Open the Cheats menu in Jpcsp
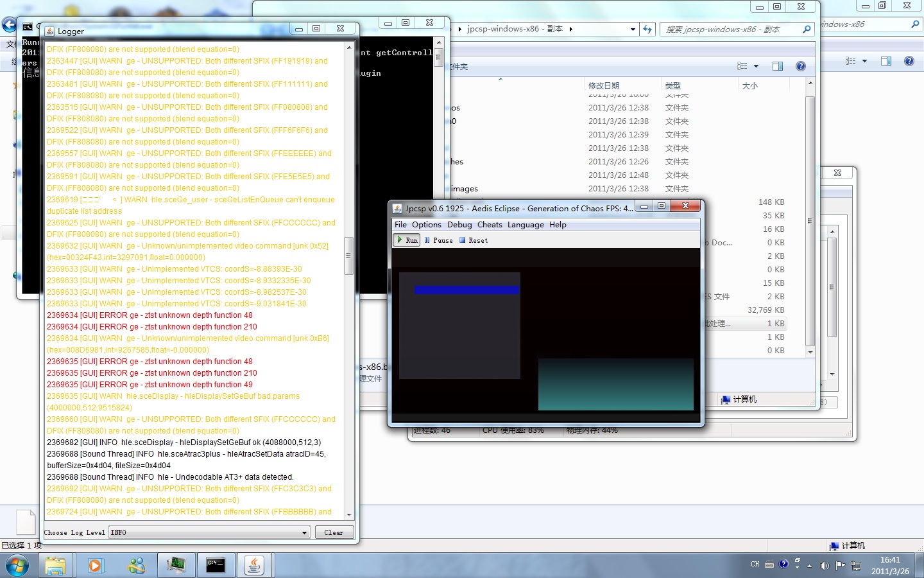The height and width of the screenshot is (578, 924). (489, 225)
